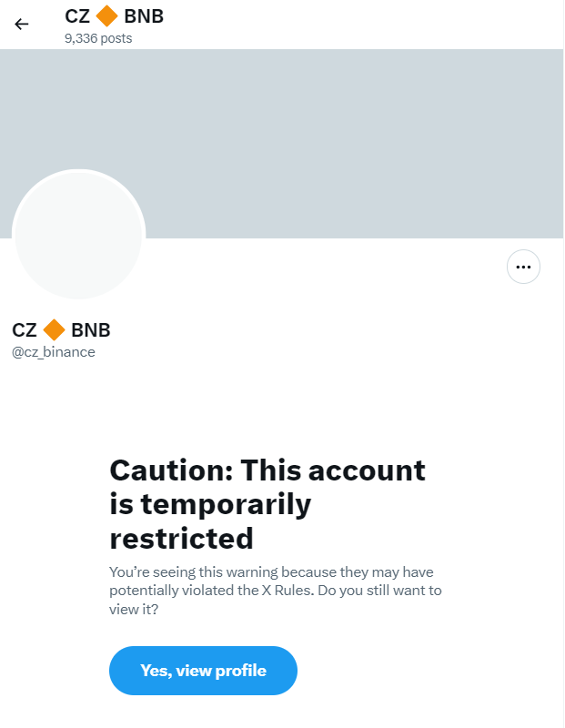Click the orange diamond in the top header
The width and height of the screenshot is (565, 728).
[x=107, y=15]
